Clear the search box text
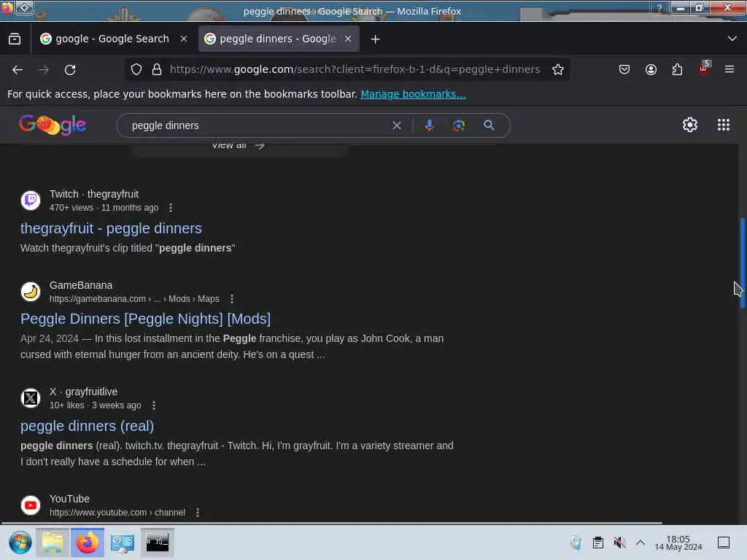Image resolution: width=747 pixels, height=560 pixels. [396, 125]
